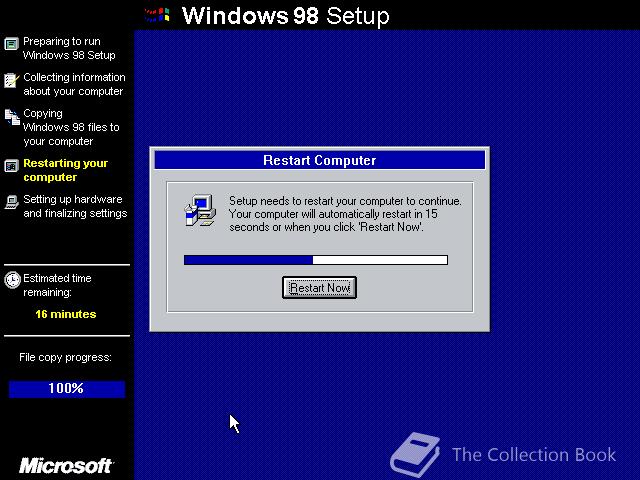The width and height of the screenshot is (640, 480).
Task: Click the '16 minutes' remaining time text
Action: coord(66,314)
